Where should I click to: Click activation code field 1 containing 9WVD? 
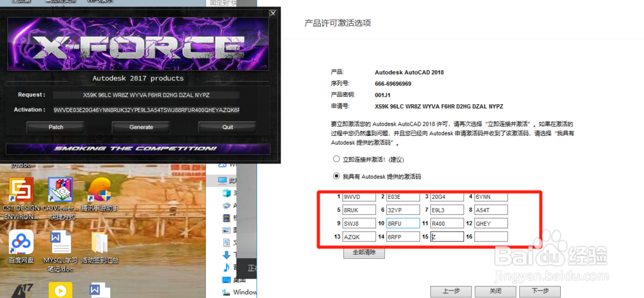pyautogui.click(x=359, y=197)
